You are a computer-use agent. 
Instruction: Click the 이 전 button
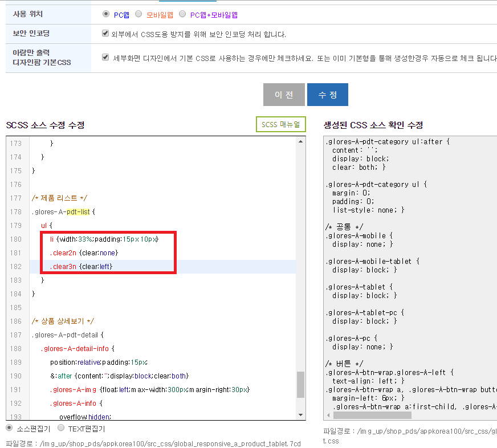[284, 95]
